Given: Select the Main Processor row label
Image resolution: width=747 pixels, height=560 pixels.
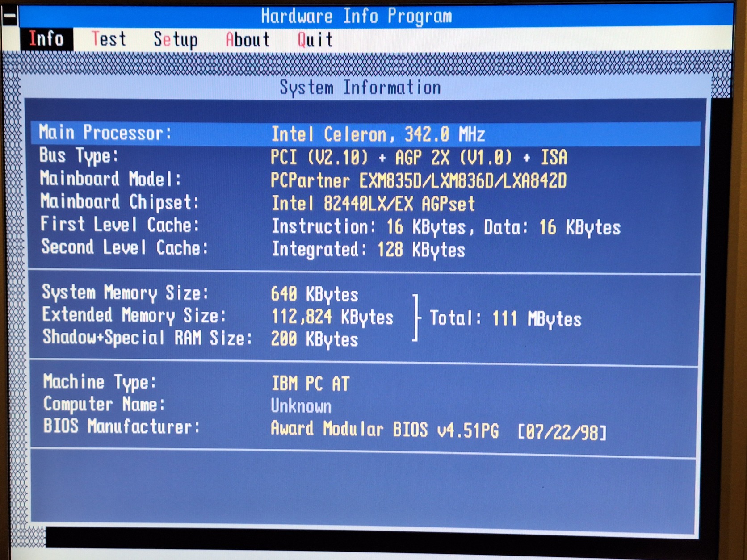Looking at the screenshot, I should (105, 133).
